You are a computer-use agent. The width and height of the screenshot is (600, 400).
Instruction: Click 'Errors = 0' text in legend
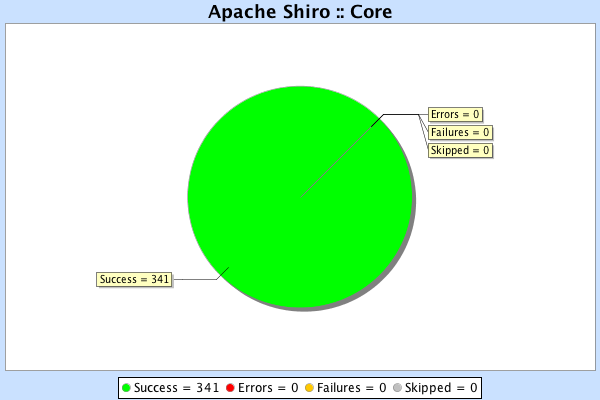[x=268, y=388]
